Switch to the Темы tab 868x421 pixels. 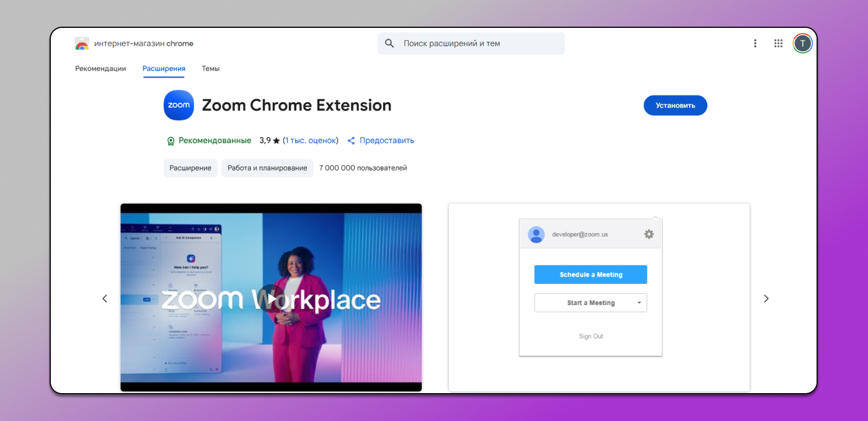coord(210,69)
